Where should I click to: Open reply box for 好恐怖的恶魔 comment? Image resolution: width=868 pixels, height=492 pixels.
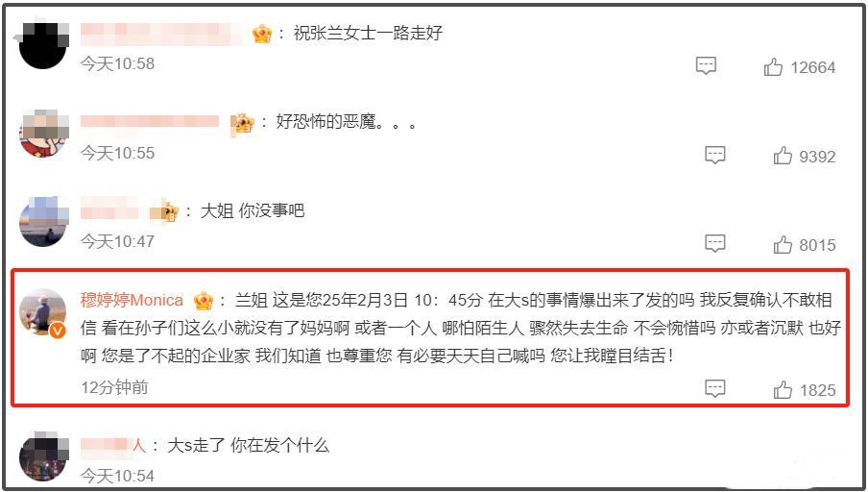[x=714, y=155]
